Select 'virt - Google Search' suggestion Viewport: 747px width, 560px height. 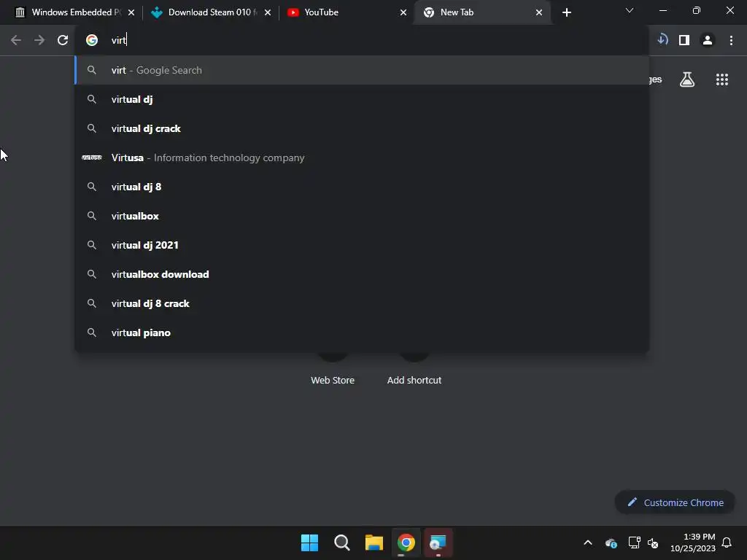(362, 70)
